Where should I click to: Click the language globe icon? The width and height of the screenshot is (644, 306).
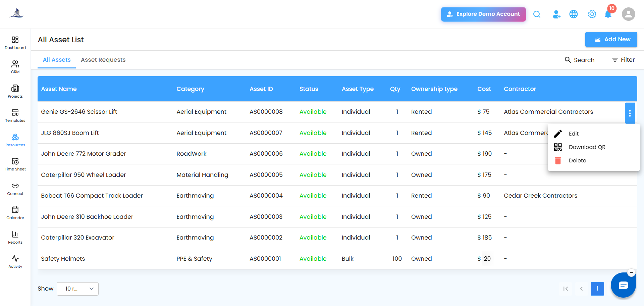pos(574,14)
